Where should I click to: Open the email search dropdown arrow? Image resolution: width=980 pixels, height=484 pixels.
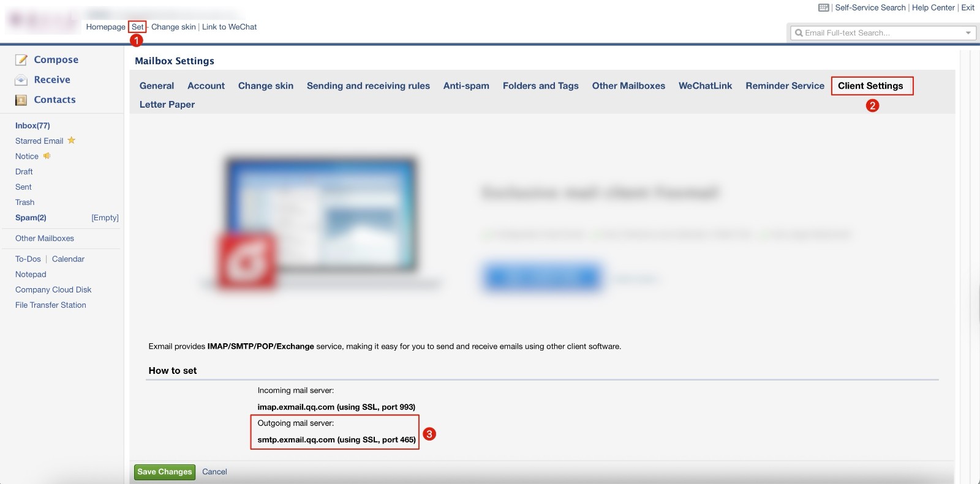click(x=968, y=33)
